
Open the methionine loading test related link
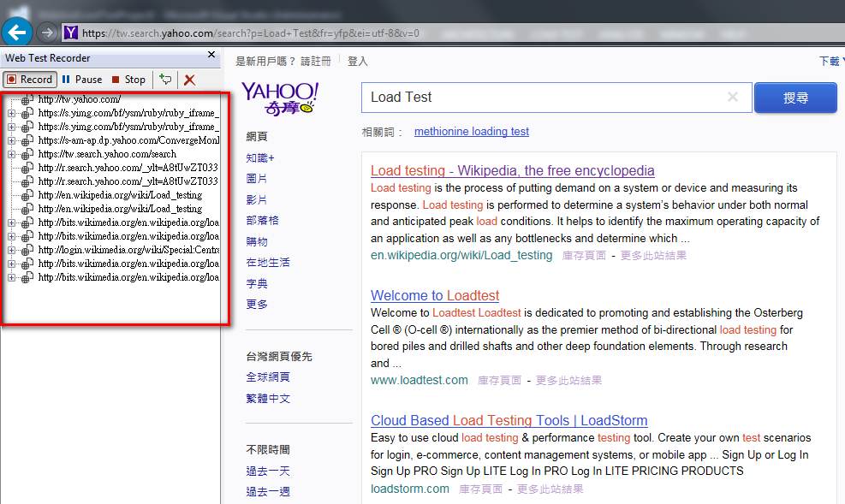472,132
